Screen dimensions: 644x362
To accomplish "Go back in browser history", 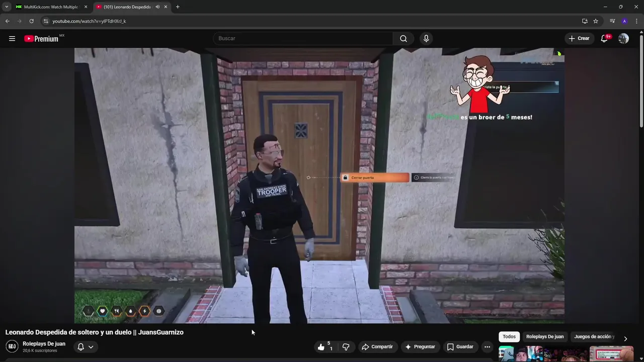I will (7, 21).
